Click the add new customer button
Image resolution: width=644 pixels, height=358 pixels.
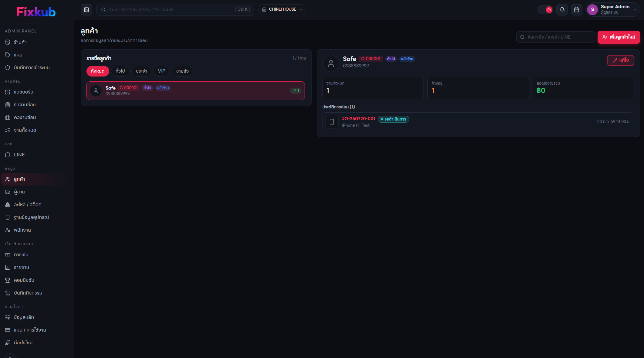point(619,37)
